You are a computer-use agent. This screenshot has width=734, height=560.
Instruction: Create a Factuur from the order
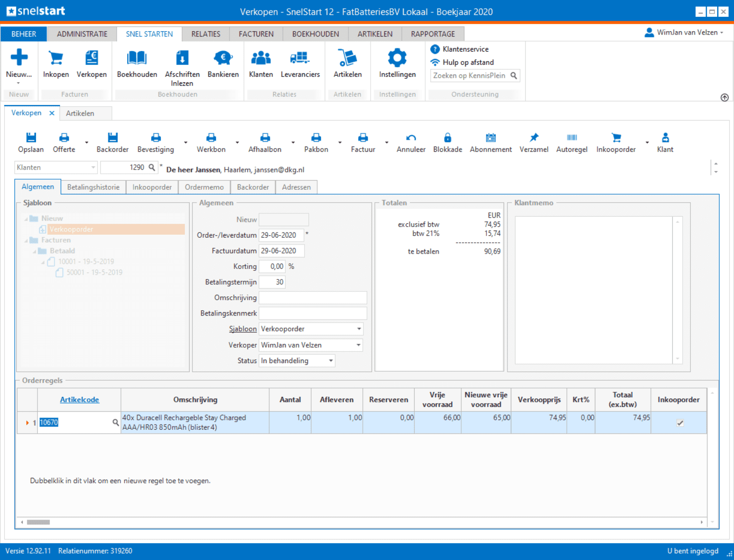(363, 138)
